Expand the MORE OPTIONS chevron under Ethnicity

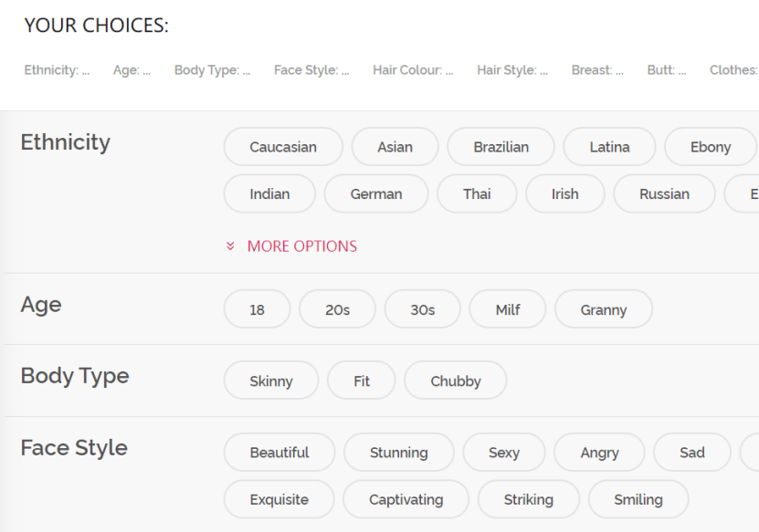coord(293,246)
